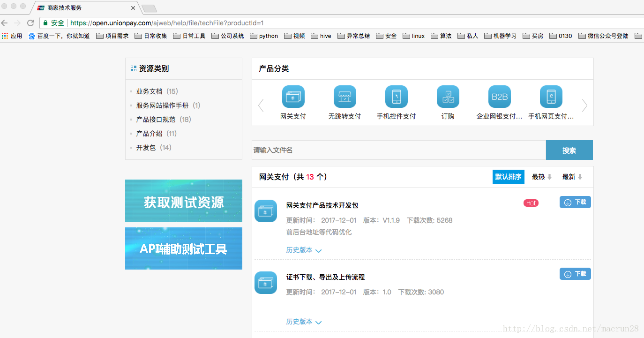Open the 项目需求 bookmark folder
Image resolution: width=644 pixels, height=338 pixels.
[112, 36]
